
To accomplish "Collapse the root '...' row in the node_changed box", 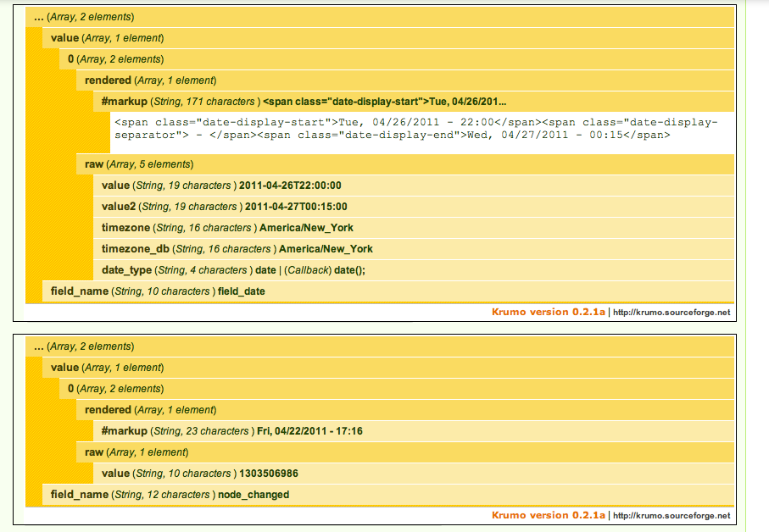I will pos(380,346).
